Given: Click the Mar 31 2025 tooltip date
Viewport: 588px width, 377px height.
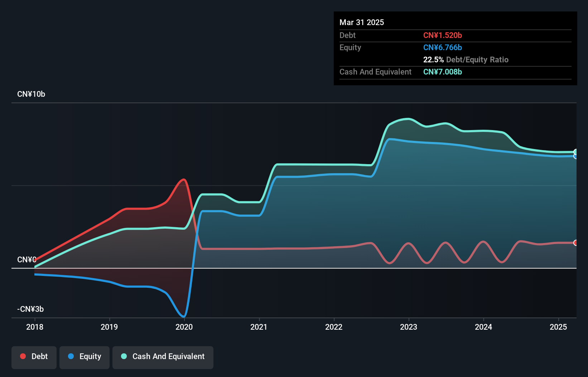Looking at the screenshot, I should 362,22.
